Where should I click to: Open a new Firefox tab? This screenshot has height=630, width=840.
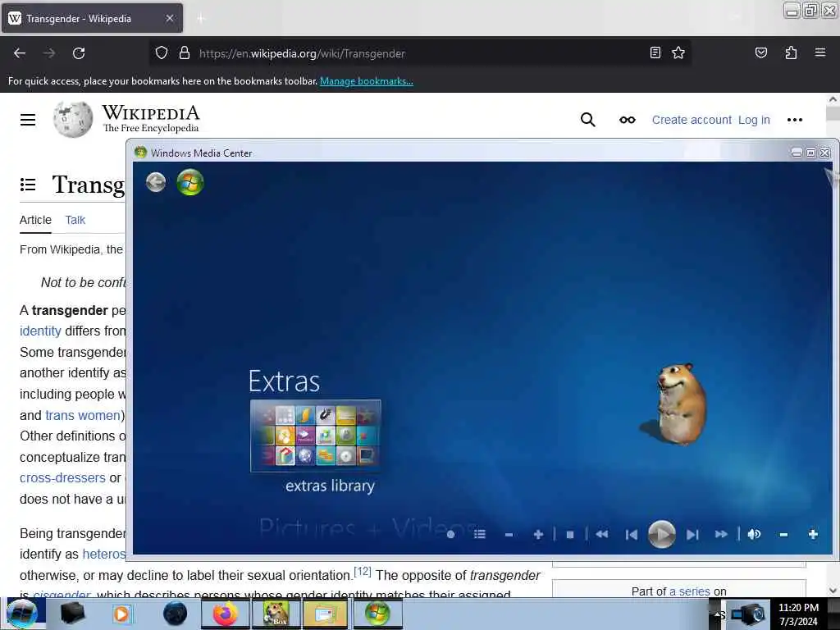201,18
